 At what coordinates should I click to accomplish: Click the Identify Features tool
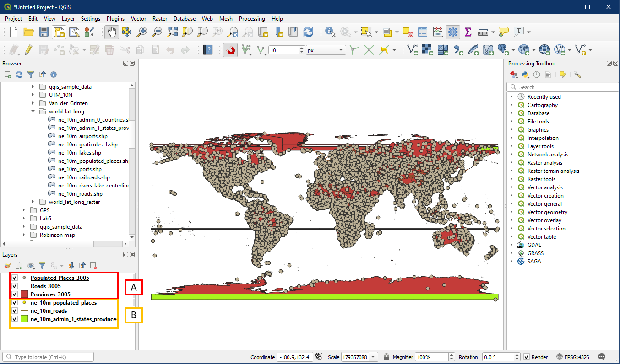330,32
